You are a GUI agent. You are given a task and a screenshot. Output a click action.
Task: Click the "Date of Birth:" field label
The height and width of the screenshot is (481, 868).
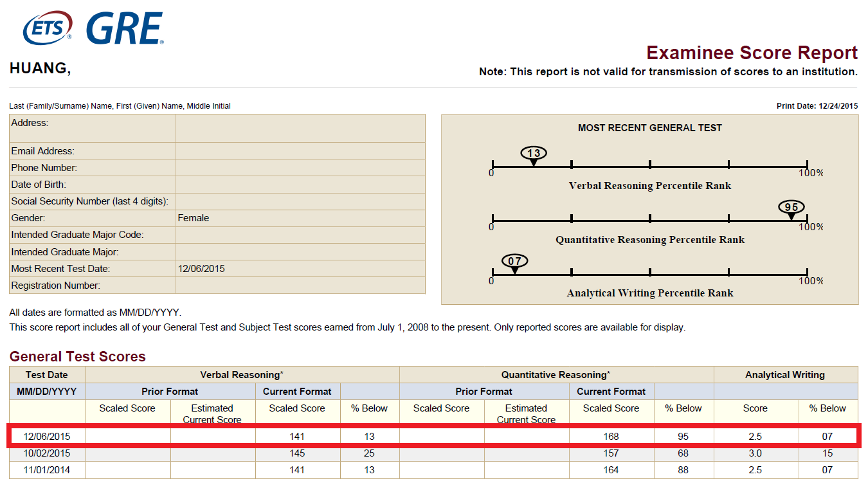[x=39, y=185]
